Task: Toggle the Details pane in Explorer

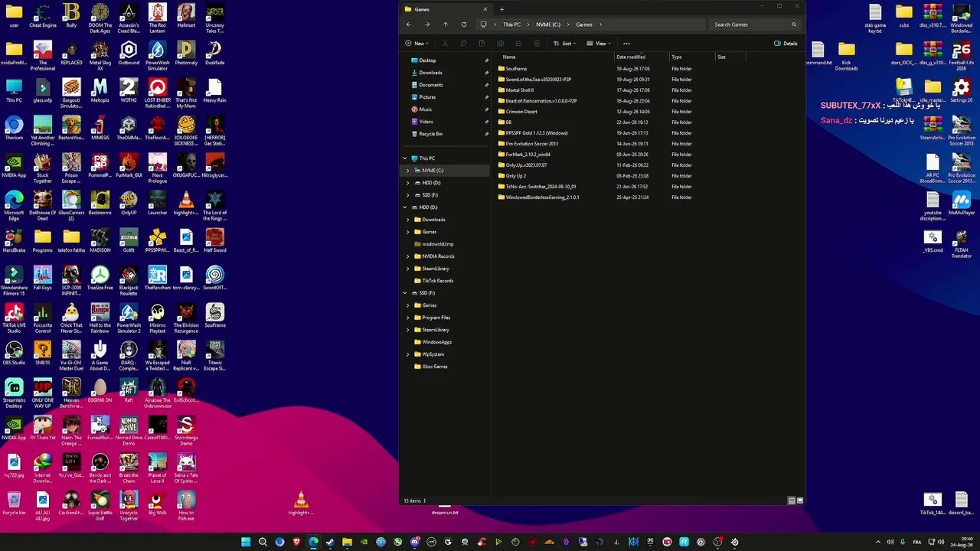Action: pyautogui.click(x=786, y=44)
